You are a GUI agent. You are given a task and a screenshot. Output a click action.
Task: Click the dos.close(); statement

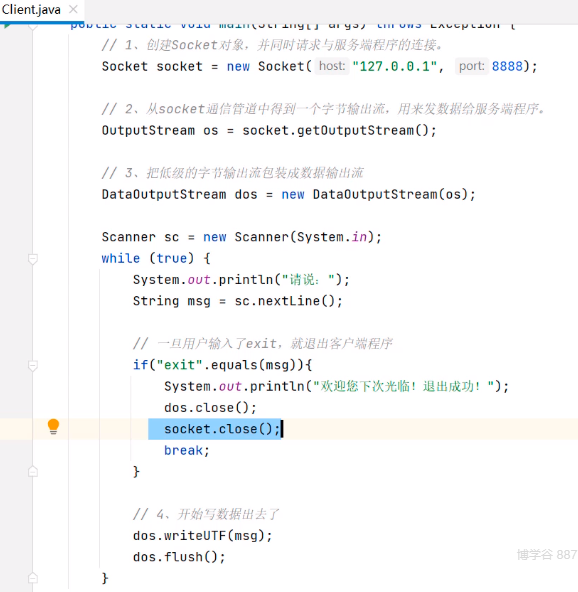point(210,408)
